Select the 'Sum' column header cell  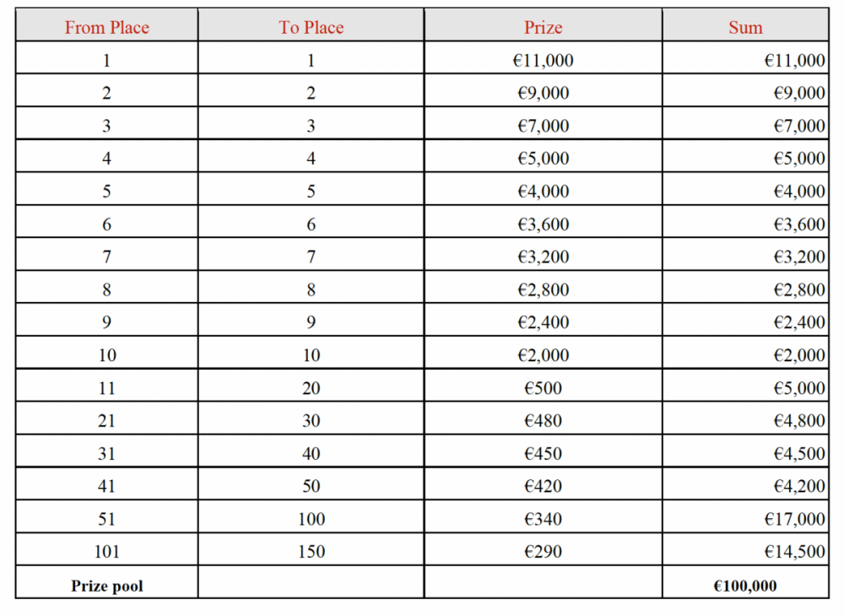point(745,27)
